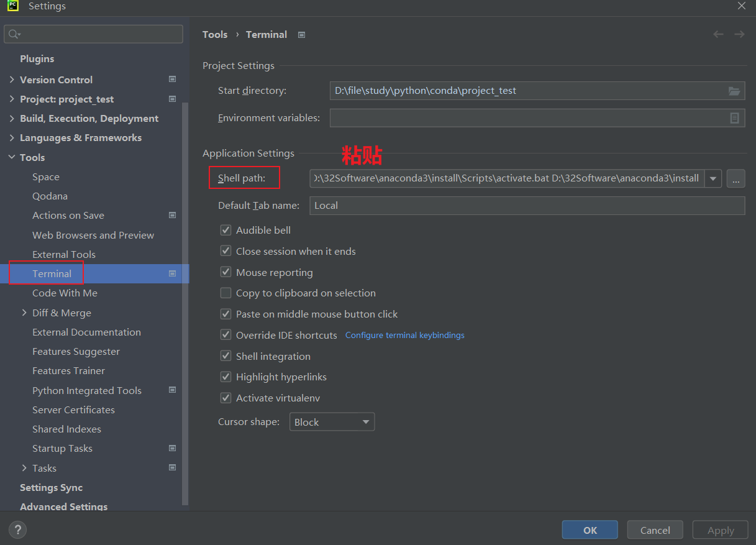Click the Tools breadcrumb

(215, 35)
